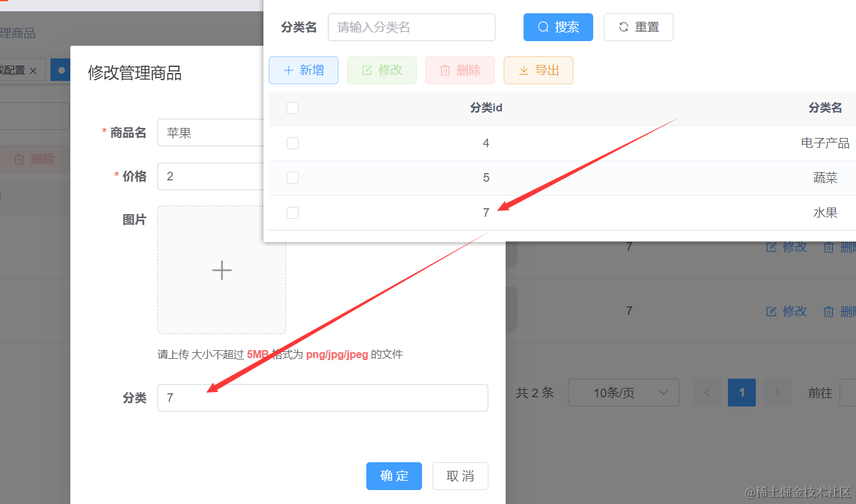Click the category id 5 cell
Viewport: 856px width, 504px height.
pos(486,178)
